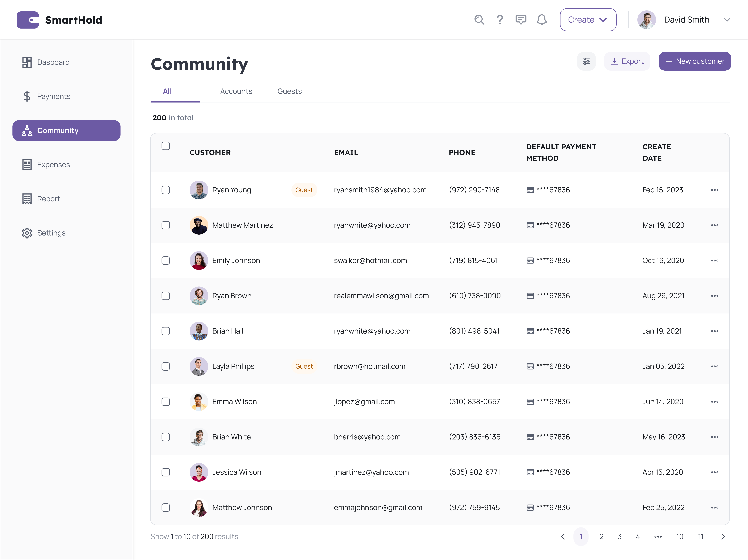Go to page 3 in pagination
The width and height of the screenshot is (748, 560).
tap(619, 537)
